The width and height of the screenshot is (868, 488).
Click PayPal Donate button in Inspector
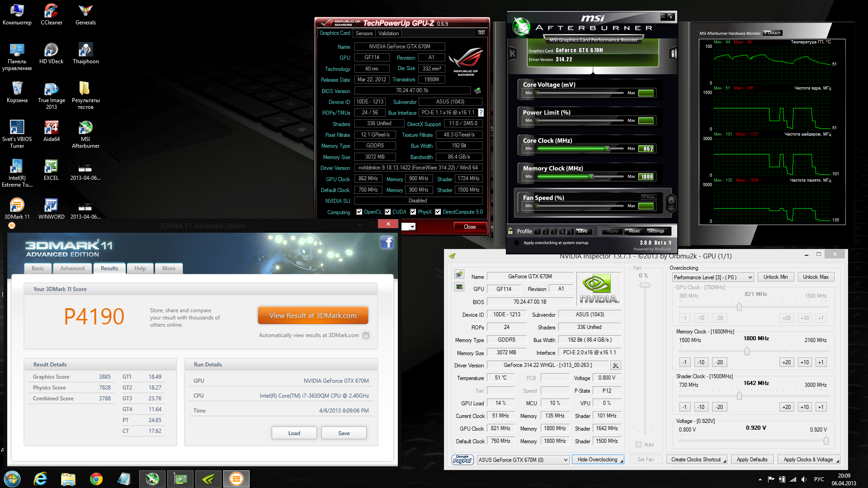point(462,460)
